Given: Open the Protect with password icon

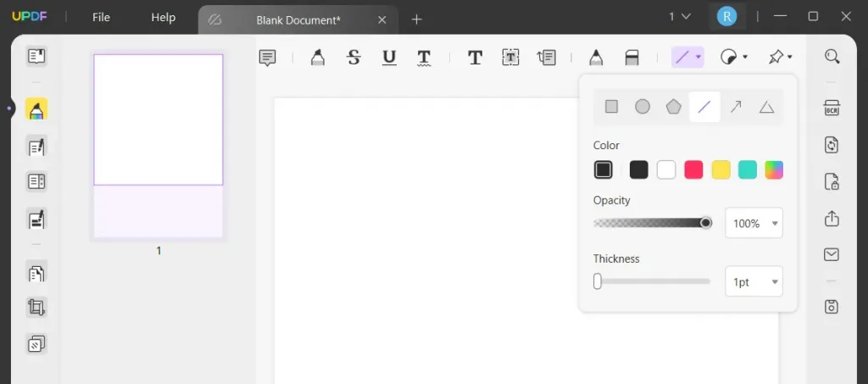Looking at the screenshot, I should pyautogui.click(x=832, y=181).
